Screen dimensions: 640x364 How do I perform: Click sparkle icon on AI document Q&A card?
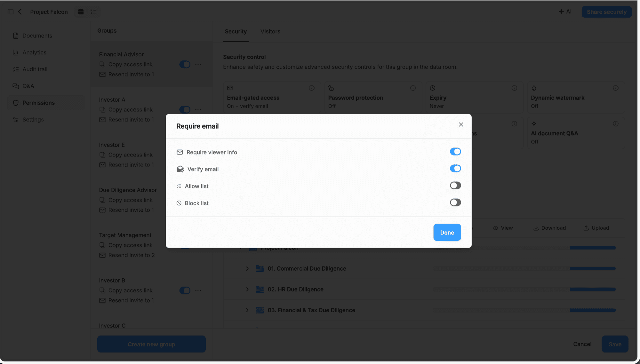pos(534,124)
